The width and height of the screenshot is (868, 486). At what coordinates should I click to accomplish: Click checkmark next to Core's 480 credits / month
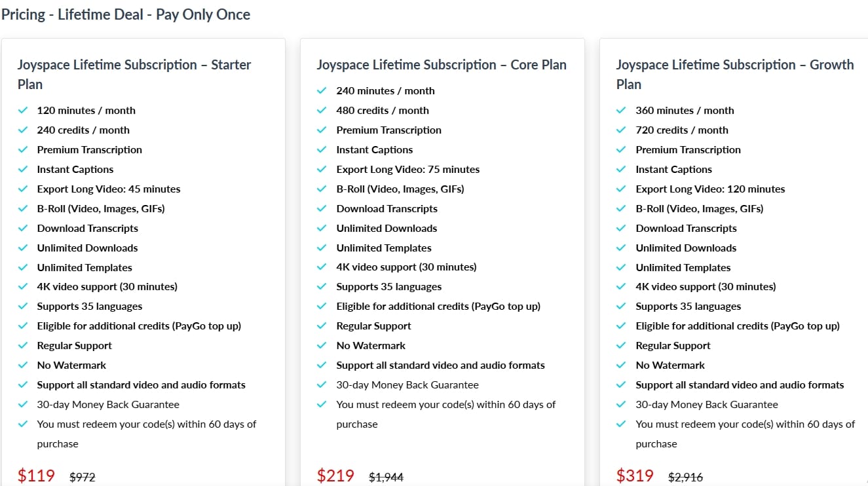(x=322, y=111)
